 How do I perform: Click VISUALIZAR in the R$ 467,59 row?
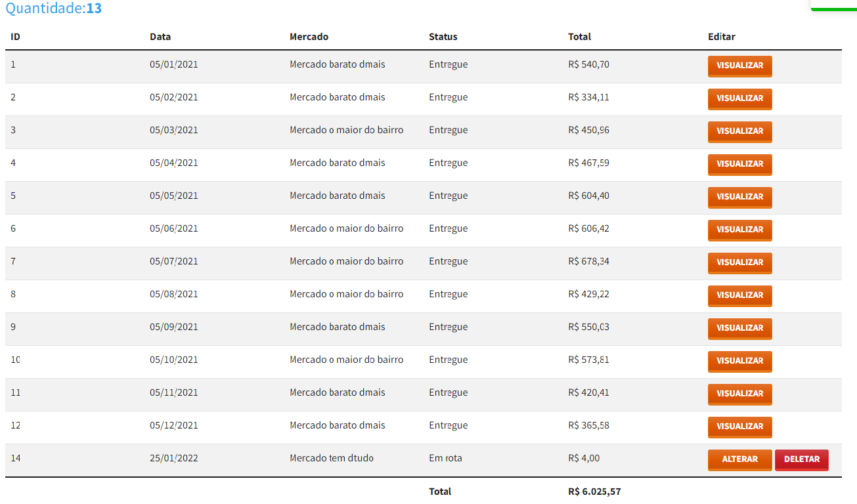click(739, 165)
